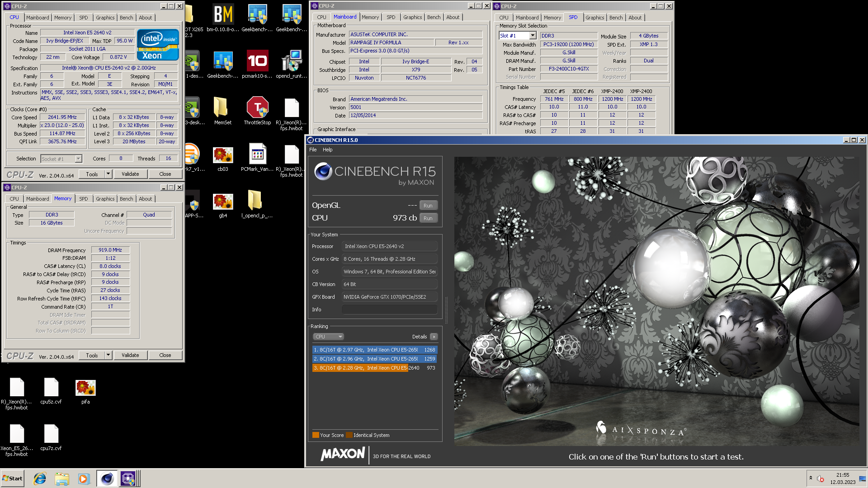Click the rendered scene preview image

[x=657, y=301]
